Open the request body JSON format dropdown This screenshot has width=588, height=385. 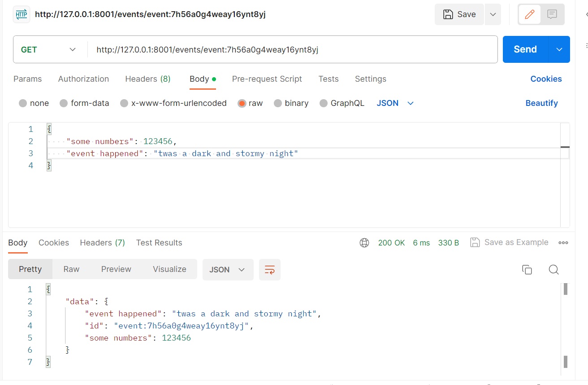(x=395, y=103)
